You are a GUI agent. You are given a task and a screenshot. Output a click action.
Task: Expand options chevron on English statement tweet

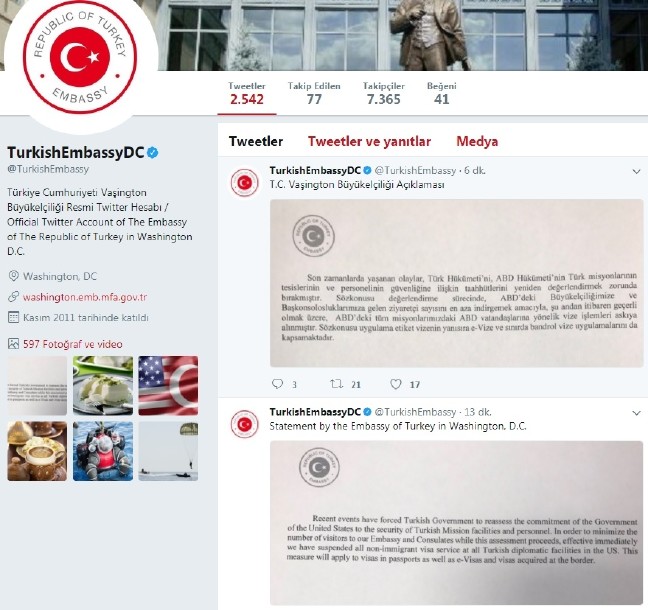636,413
